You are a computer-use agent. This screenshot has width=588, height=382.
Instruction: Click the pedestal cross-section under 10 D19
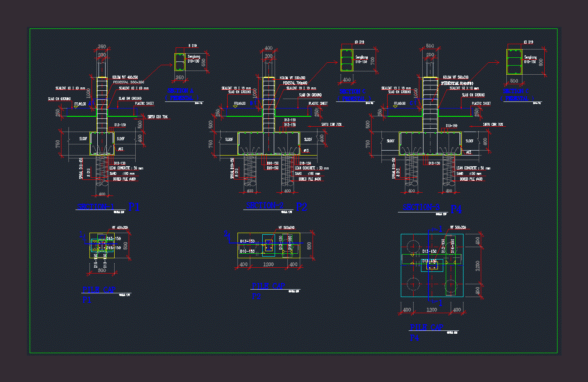pyautogui.click(x=347, y=60)
